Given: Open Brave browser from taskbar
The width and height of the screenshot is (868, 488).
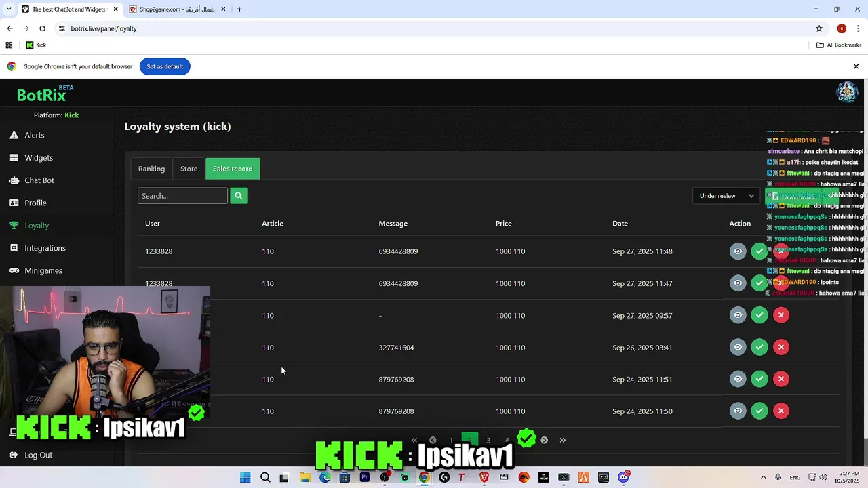Looking at the screenshot, I should 484,477.
